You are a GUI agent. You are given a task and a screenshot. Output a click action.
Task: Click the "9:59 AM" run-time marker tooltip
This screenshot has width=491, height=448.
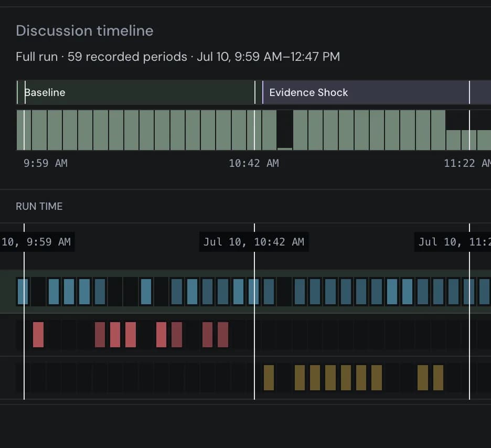click(x=37, y=242)
